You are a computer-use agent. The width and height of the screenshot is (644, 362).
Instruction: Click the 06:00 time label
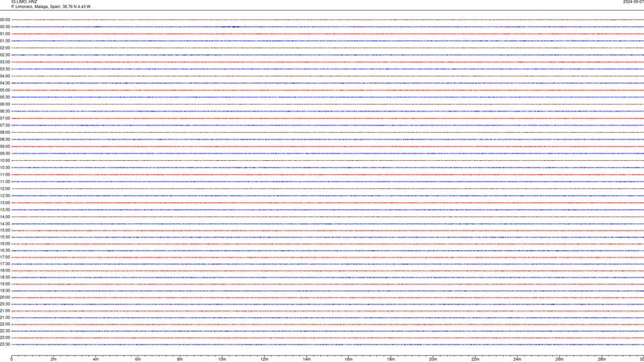click(5, 105)
